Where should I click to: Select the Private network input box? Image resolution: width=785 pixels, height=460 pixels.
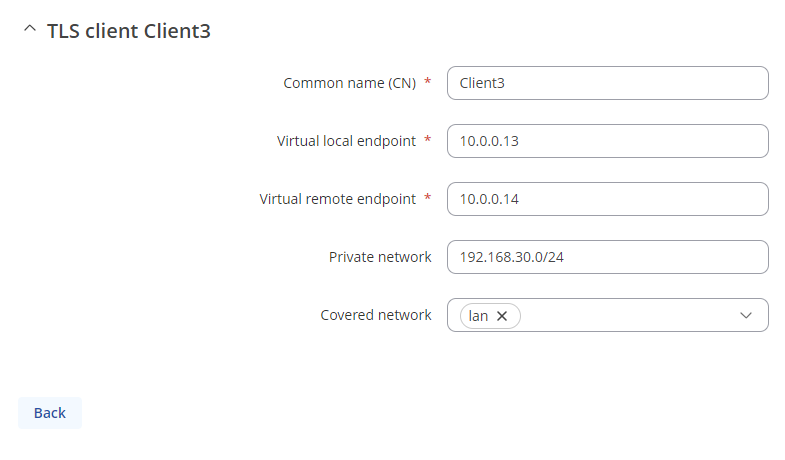607,257
